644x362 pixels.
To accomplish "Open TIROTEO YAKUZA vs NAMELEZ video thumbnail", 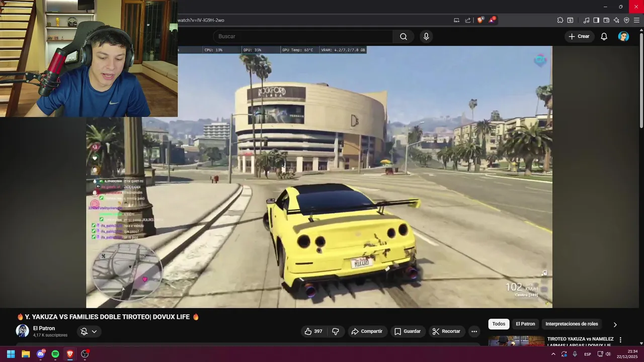I will [516, 341].
